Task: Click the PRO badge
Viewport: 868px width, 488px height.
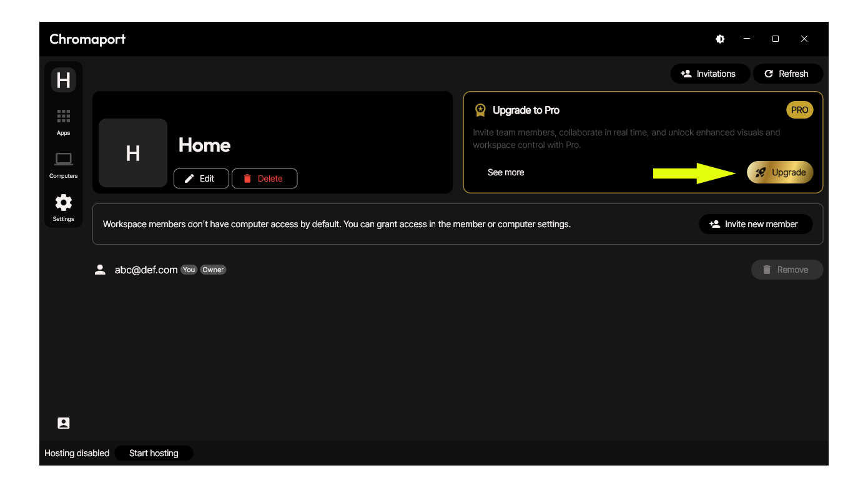Action: [799, 110]
